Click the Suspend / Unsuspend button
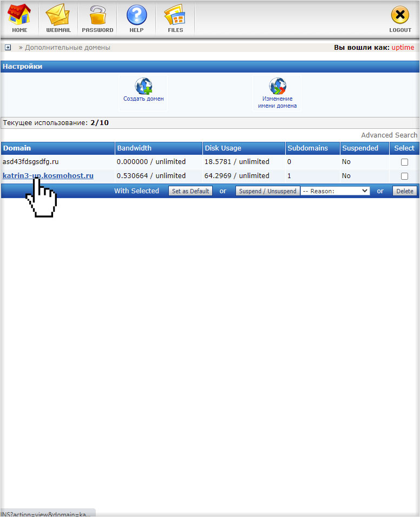This screenshot has width=420, height=517. pos(267,191)
